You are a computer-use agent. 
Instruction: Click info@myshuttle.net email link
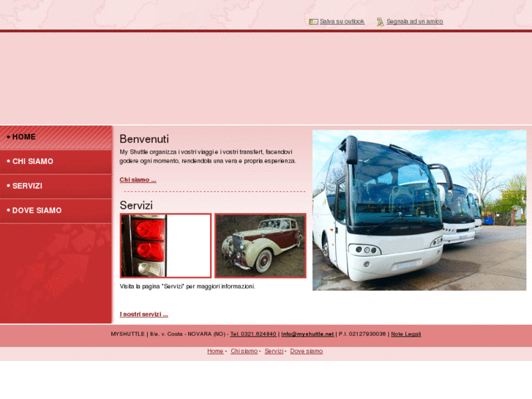pos(307,334)
